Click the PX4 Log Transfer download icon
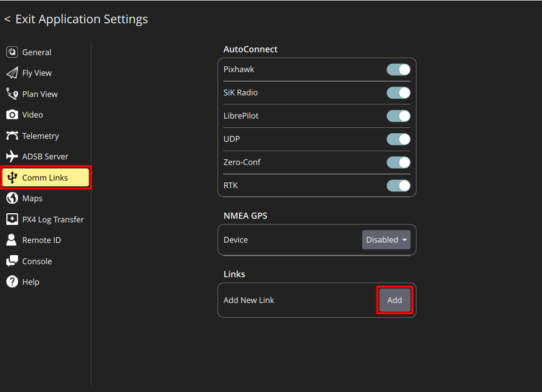542x392 pixels. coord(12,219)
